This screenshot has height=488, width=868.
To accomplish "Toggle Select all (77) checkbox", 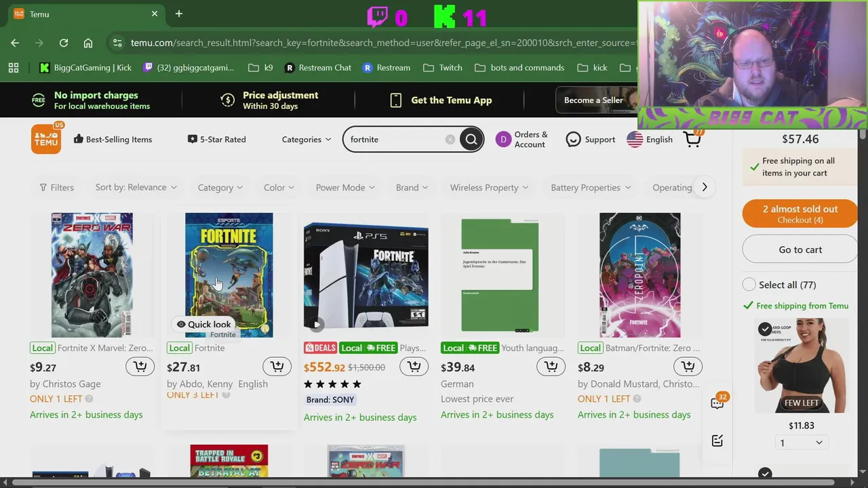I will coord(749,285).
